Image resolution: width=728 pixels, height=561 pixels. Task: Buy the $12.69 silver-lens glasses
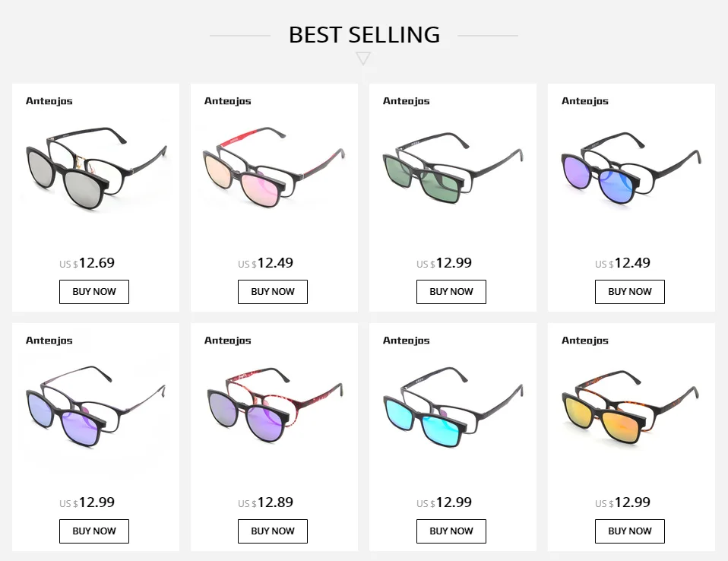tap(94, 292)
